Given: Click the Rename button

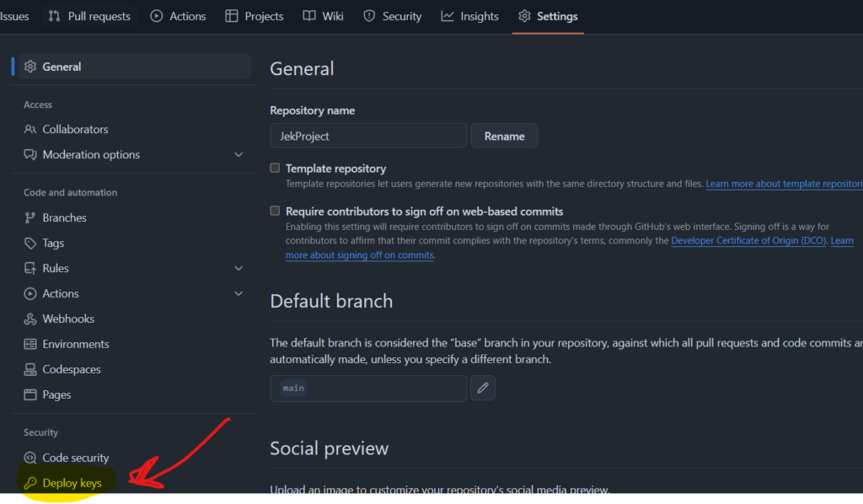Looking at the screenshot, I should point(504,136).
